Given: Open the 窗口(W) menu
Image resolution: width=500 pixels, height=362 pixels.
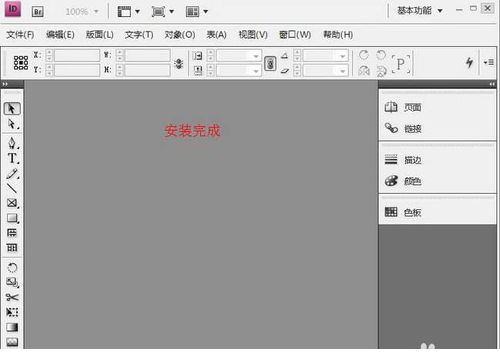Looking at the screenshot, I should tap(295, 34).
